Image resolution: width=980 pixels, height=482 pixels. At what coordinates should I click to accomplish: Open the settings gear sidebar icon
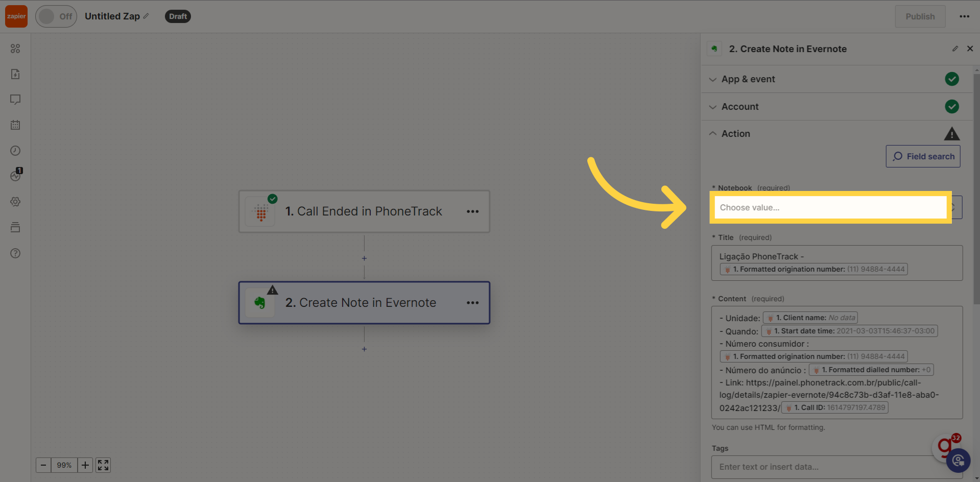pos(15,202)
